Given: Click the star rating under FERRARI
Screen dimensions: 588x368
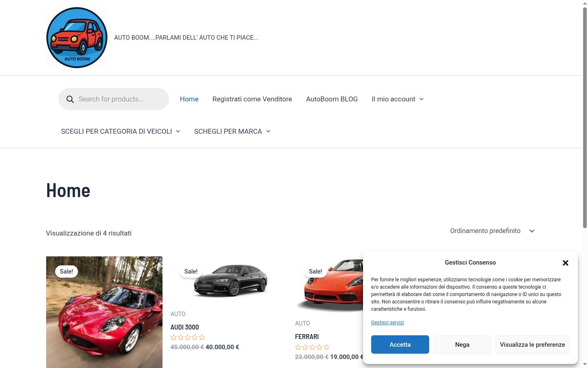Looking at the screenshot, I should (312, 347).
